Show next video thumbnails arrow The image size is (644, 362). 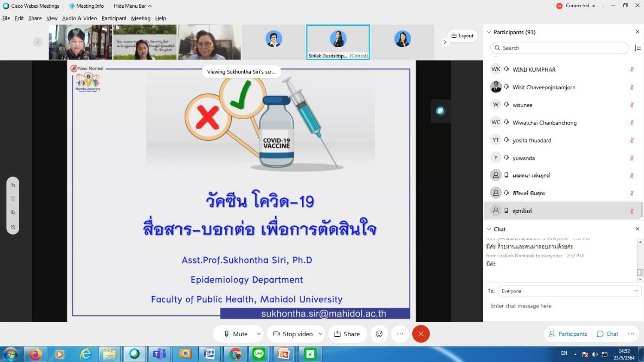[445, 42]
